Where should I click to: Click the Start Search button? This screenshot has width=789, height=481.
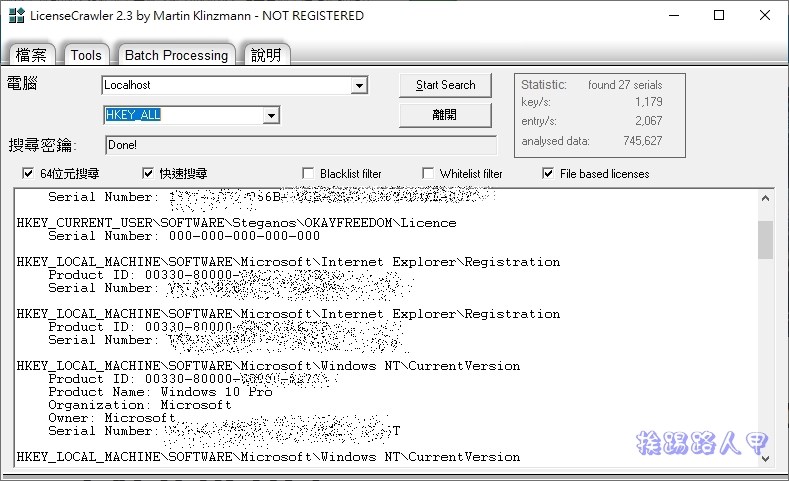click(445, 85)
